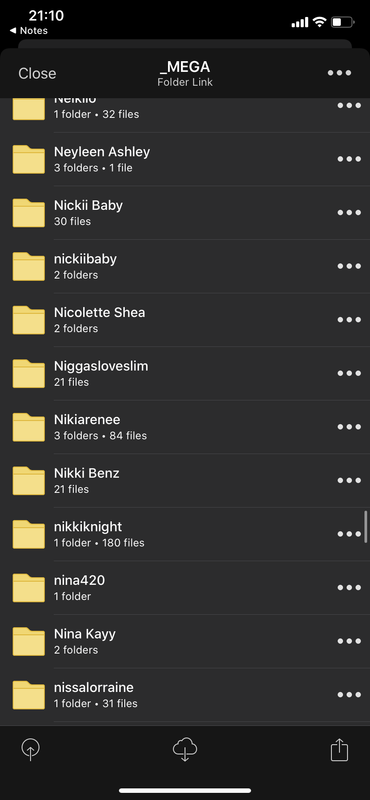
Task: Open folder named nissalorraine
Action: pyautogui.click(x=185, y=695)
